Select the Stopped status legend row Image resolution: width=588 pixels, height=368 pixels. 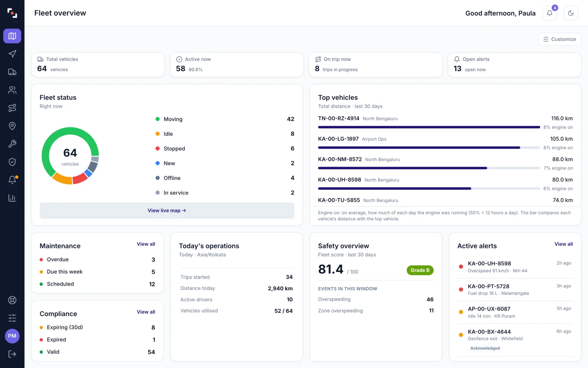click(x=225, y=149)
